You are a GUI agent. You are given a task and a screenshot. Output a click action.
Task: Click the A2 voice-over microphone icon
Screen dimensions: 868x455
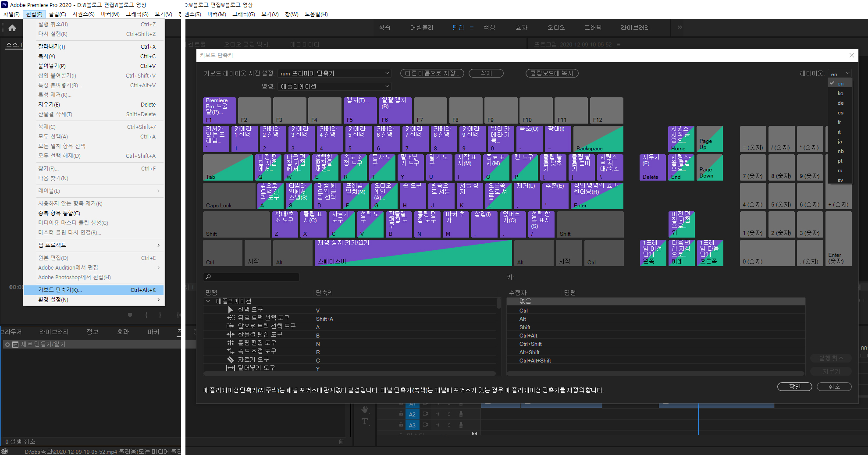tap(461, 414)
